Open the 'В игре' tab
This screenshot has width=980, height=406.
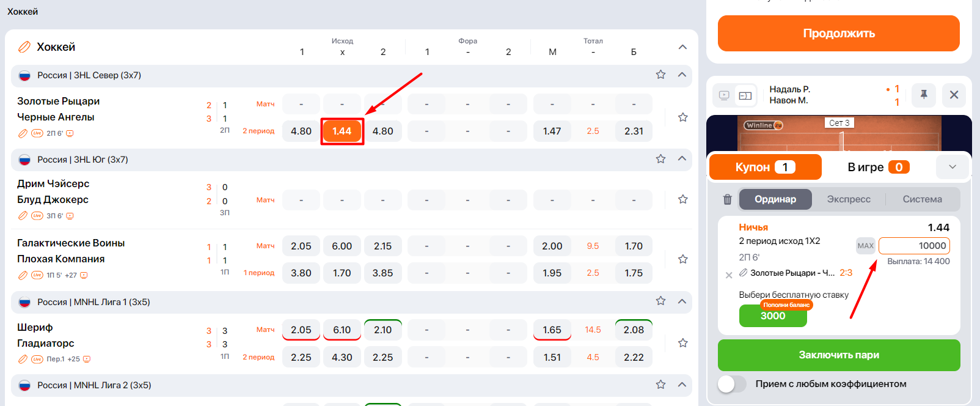click(878, 167)
